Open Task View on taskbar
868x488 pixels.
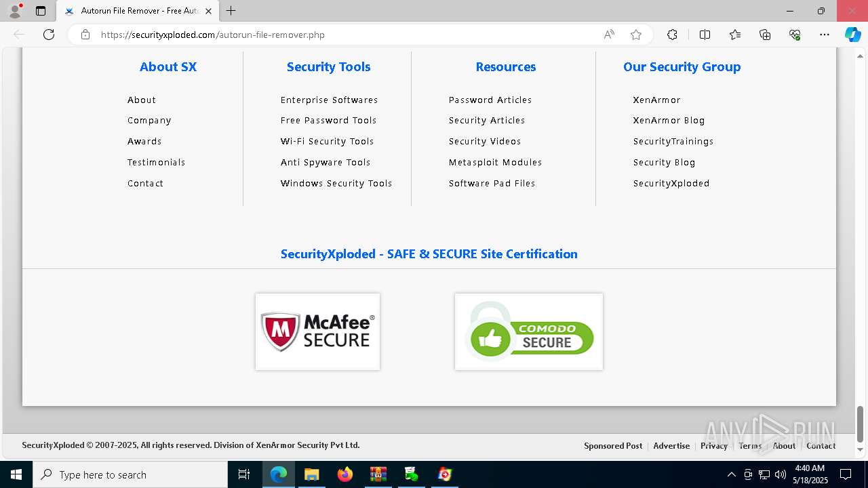pos(244,474)
